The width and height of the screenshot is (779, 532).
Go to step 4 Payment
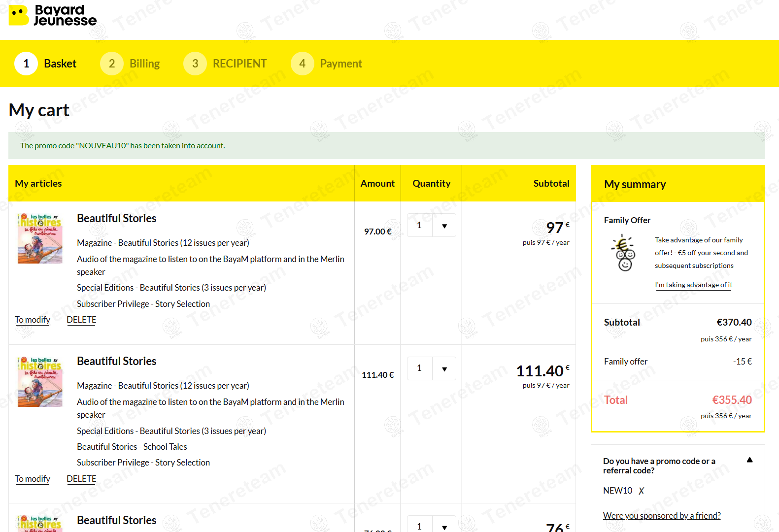tap(327, 64)
